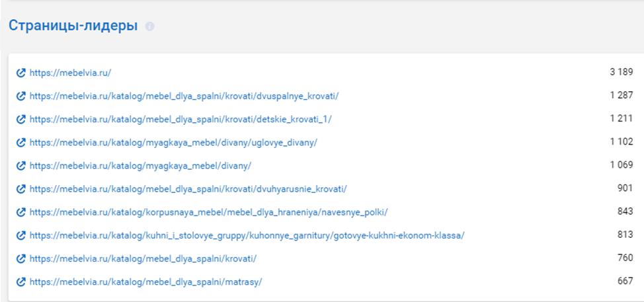Click external-link icon for gotovye-kukhni-ekonom-klassa row
The height and width of the screenshot is (302, 644).
(20, 236)
